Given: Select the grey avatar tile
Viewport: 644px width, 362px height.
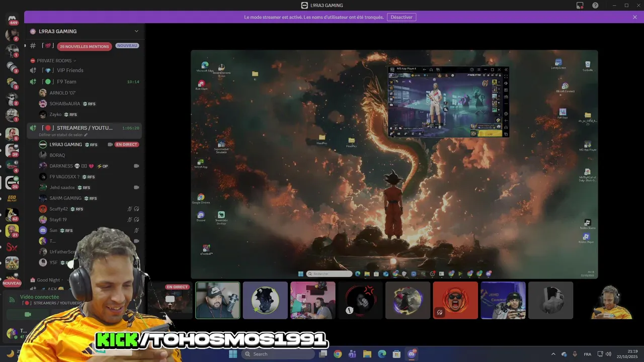Looking at the screenshot, I should click(550, 300).
